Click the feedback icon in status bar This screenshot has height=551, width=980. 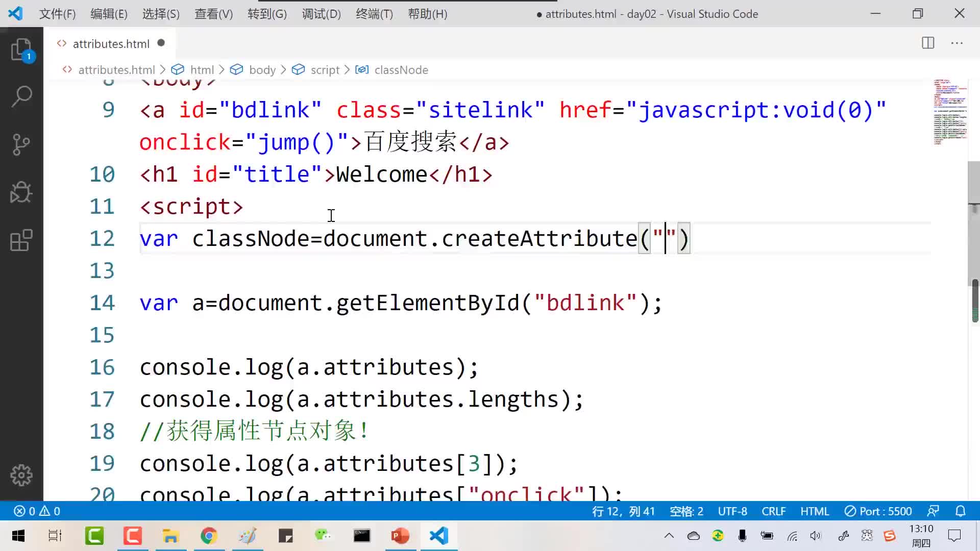[x=933, y=511]
